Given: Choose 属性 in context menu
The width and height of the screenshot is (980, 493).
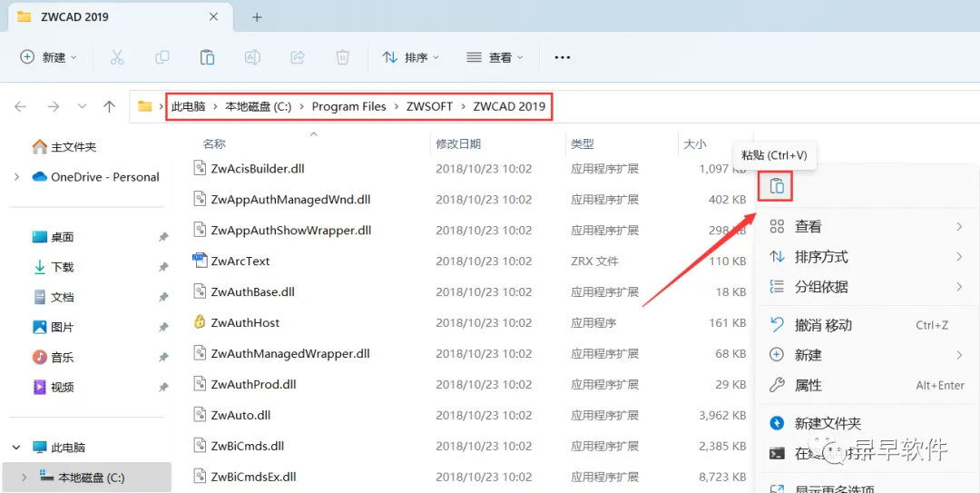Looking at the screenshot, I should point(866,385).
